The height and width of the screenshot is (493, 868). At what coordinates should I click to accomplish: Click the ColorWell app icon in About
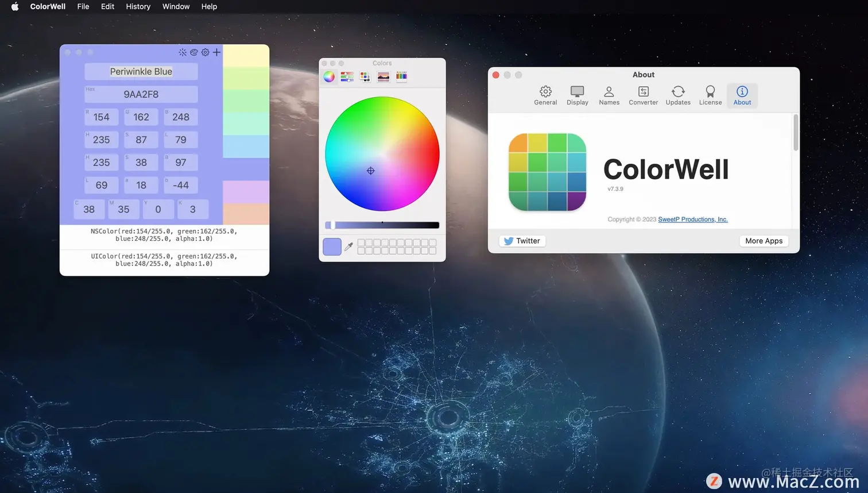[547, 172]
